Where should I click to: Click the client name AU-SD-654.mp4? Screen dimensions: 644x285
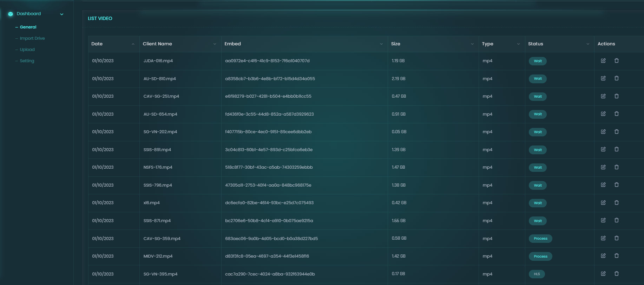point(160,114)
